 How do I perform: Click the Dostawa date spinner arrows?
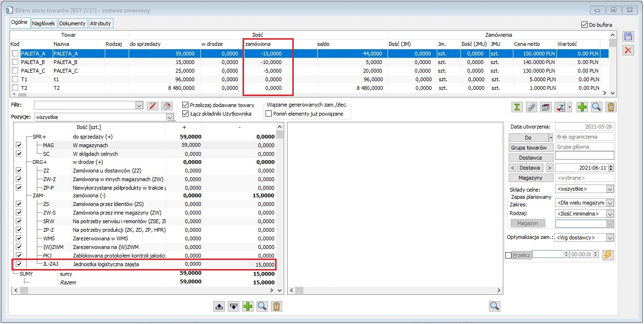tap(611, 168)
